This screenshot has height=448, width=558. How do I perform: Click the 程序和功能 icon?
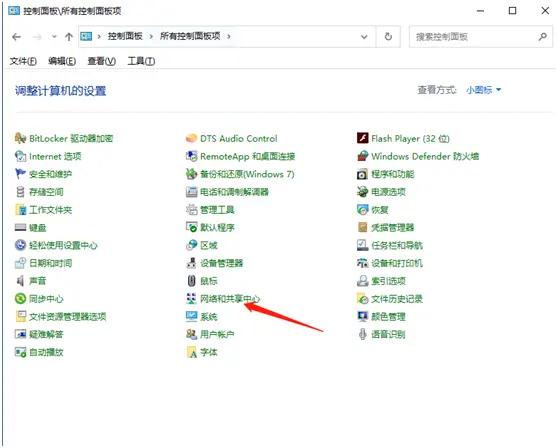(362, 174)
